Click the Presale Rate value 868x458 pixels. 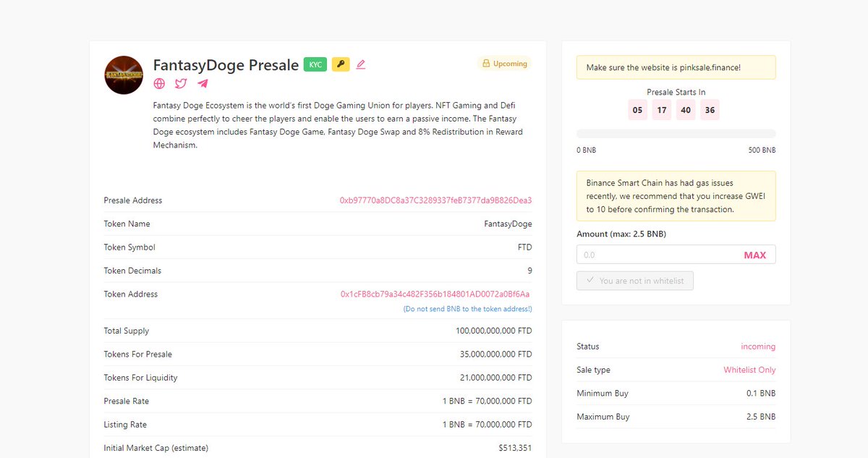(488, 402)
